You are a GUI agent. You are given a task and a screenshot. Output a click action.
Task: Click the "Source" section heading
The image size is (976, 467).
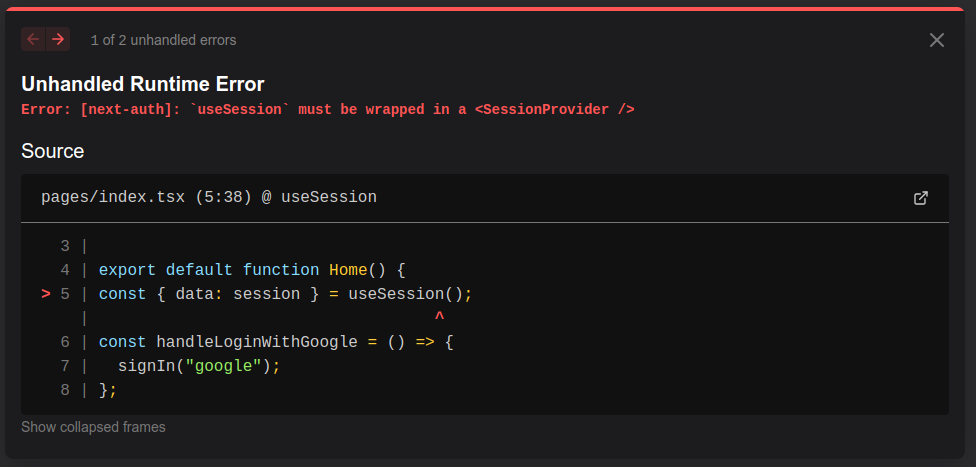pyautogui.click(x=52, y=151)
